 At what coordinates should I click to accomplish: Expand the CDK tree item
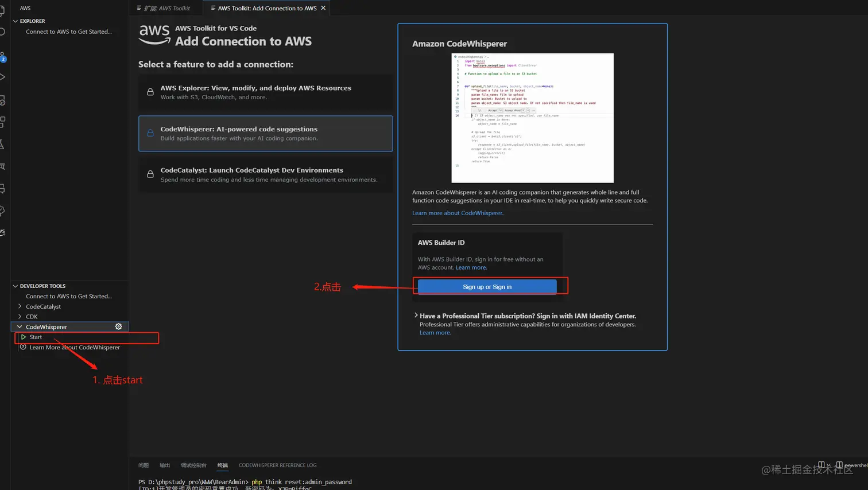coord(19,316)
